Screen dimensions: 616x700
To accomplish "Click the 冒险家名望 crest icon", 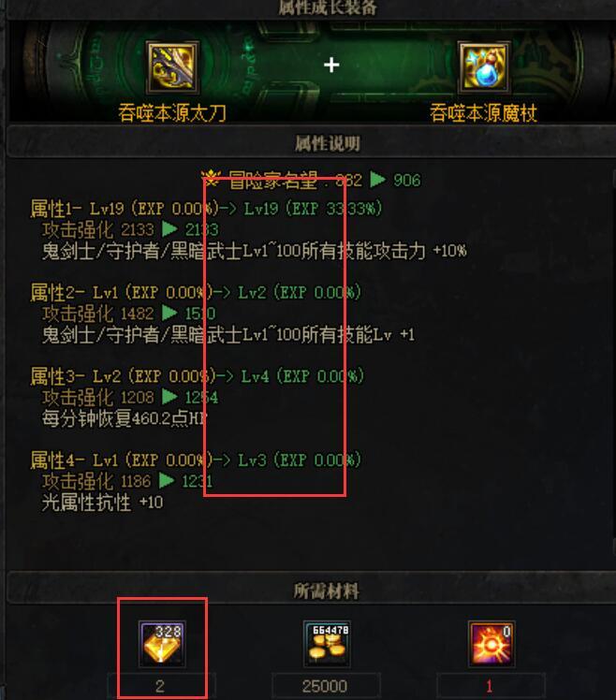I will [211, 179].
